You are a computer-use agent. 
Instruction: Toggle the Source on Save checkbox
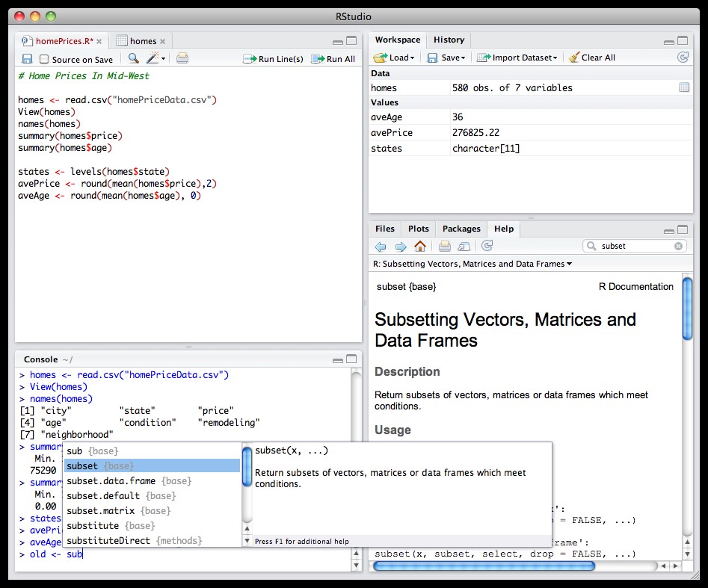click(44, 59)
